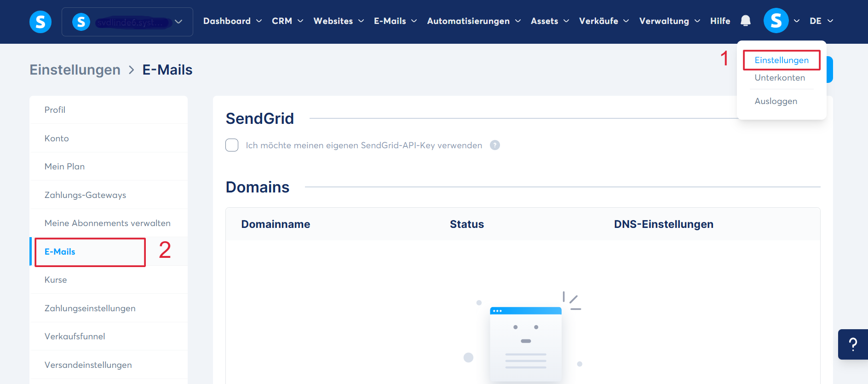The height and width of the screenshot is (384, 868).
Task: Expand the CRM menu
Action: click(x=287, y=21)
